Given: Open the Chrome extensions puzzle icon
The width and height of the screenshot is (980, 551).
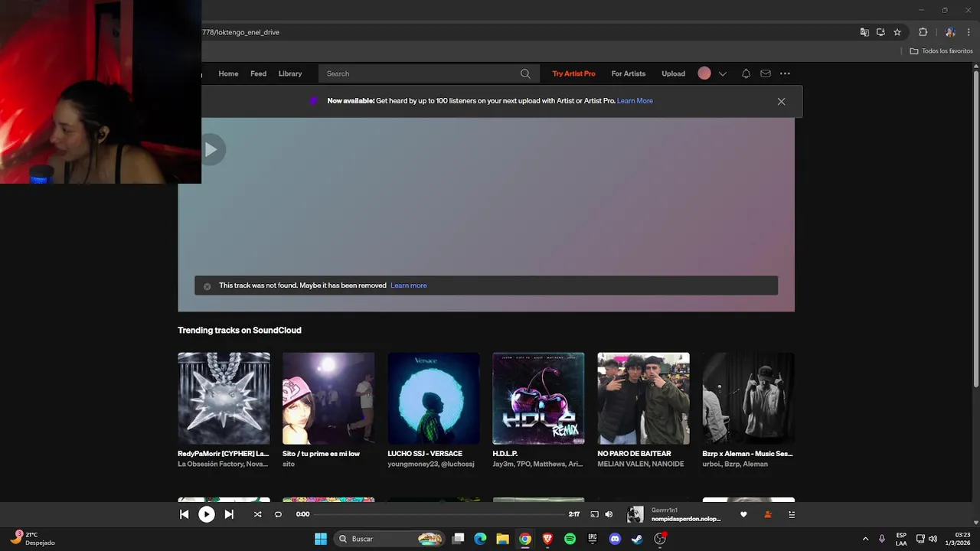Looking at the screenshot, I should pos(923,32).
